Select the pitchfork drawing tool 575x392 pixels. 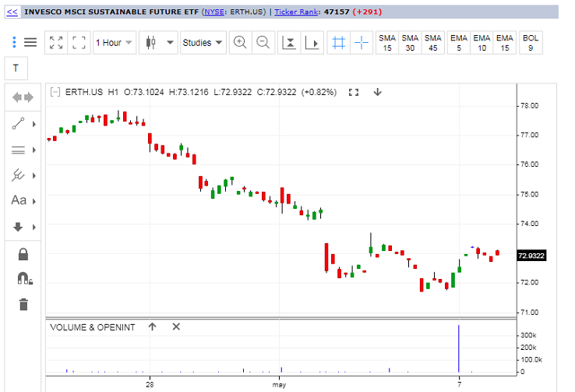[x=18, y=175]
